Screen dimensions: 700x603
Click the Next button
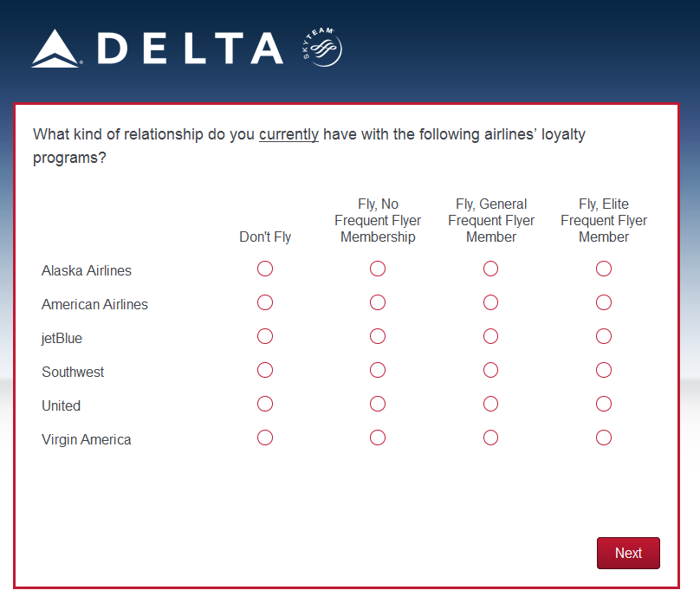(x=628, y=554)
